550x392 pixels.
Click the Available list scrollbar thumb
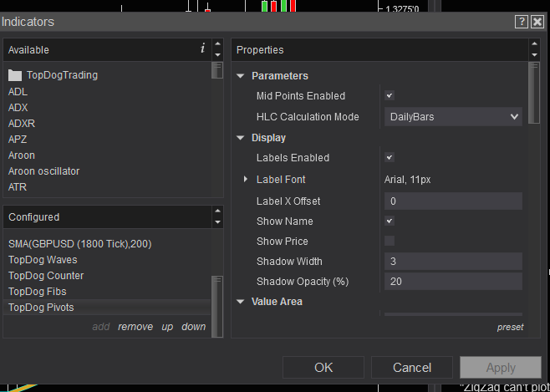pos(217,70)
